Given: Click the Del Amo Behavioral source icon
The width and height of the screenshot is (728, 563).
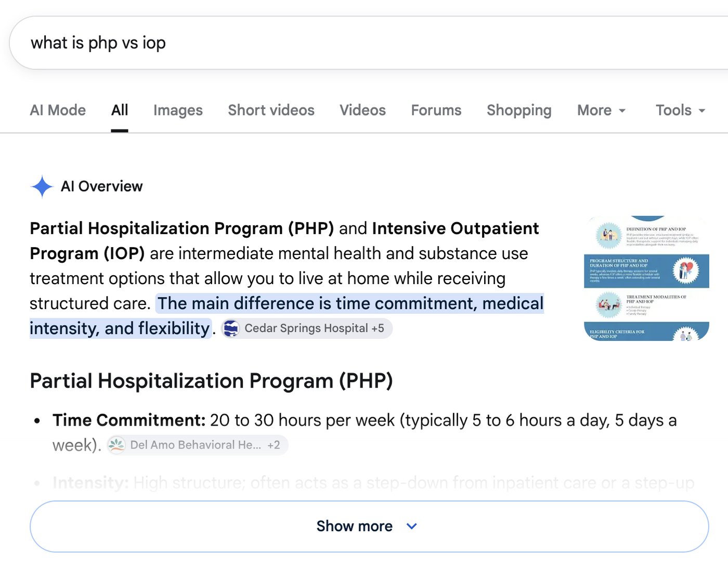Looking at the screenshot, I should [116, 445].
